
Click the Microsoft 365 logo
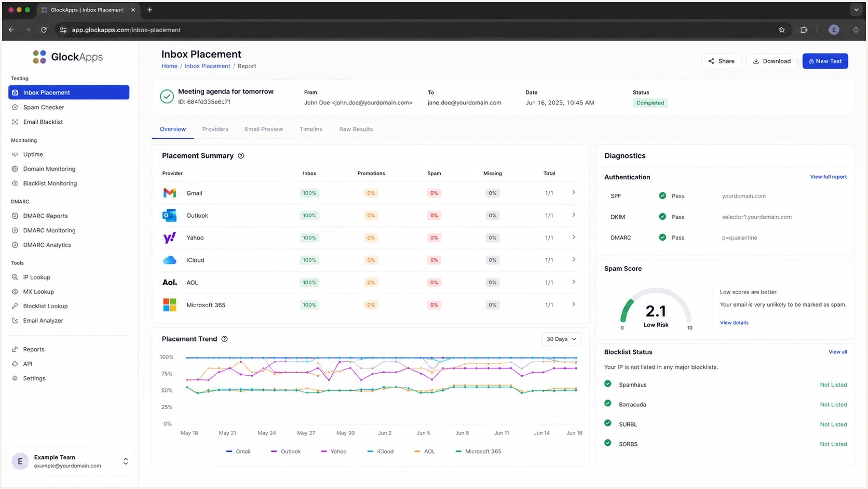point(170,305)
